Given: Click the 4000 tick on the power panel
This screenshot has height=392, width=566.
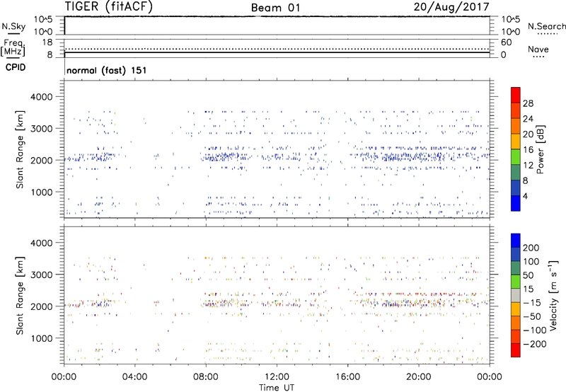Looking at the screenshot, I should pos(41,97).
